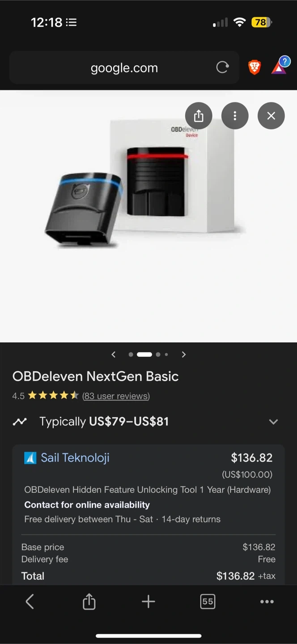Close the product image viewer

(271, 116)
